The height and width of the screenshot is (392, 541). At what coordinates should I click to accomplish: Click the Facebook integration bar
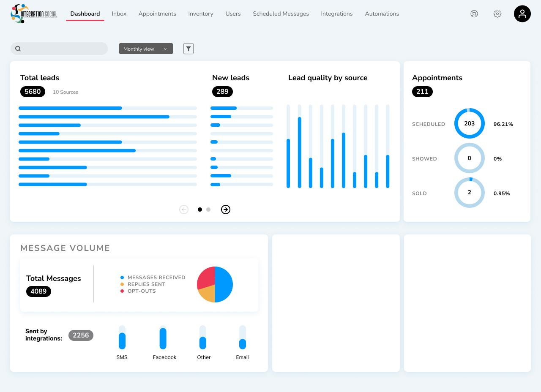click(163, 337)
